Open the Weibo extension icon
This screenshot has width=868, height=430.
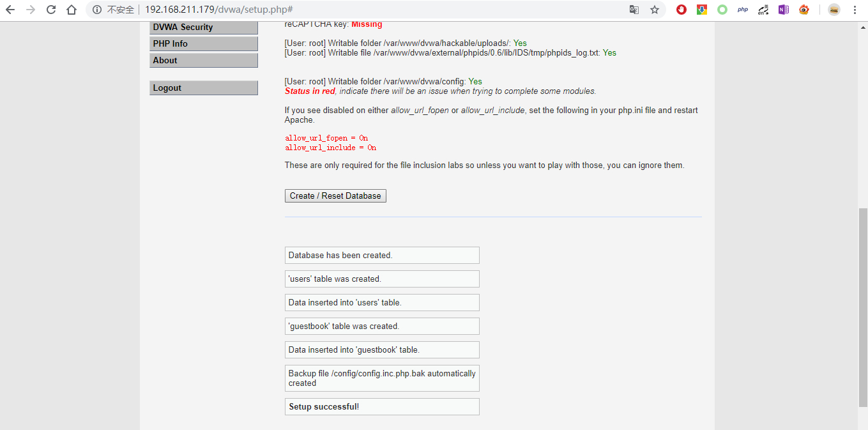[x=804, y=10]
